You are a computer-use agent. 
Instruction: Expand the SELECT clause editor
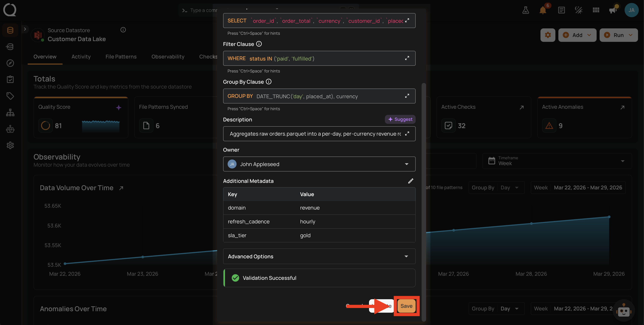(407, 21)
